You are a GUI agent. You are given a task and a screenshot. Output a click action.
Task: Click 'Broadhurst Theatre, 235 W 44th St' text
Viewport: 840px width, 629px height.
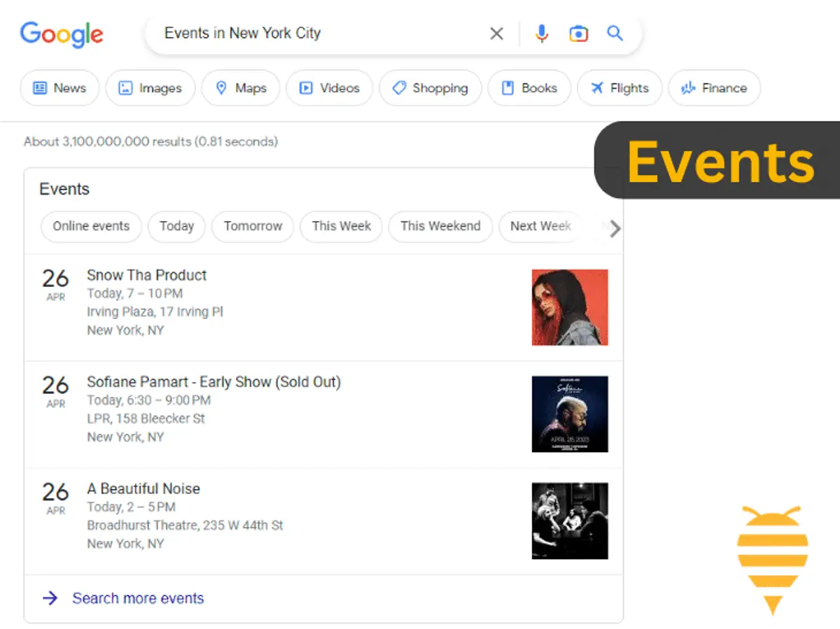185,525
